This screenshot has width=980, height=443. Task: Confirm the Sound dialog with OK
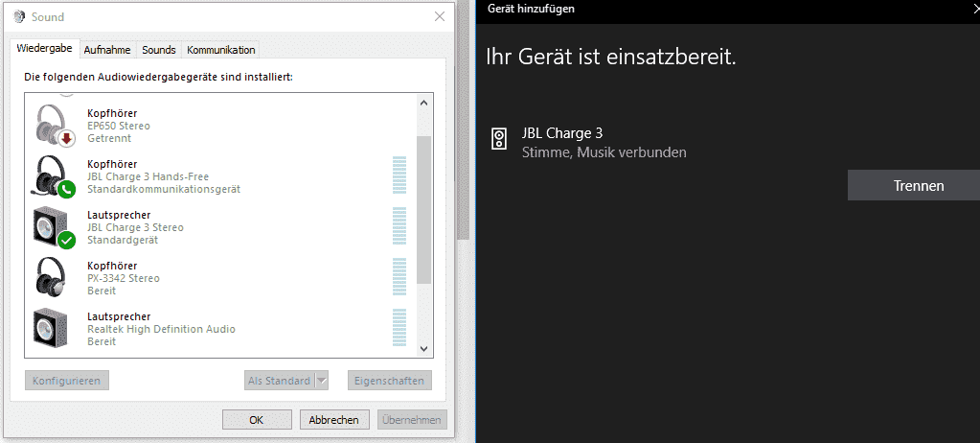click(257, 420)
